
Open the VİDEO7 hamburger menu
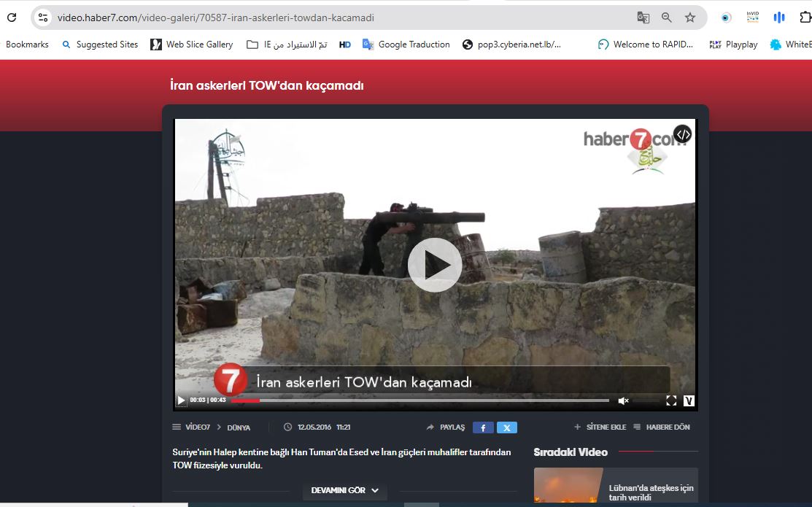pos(177,427)
